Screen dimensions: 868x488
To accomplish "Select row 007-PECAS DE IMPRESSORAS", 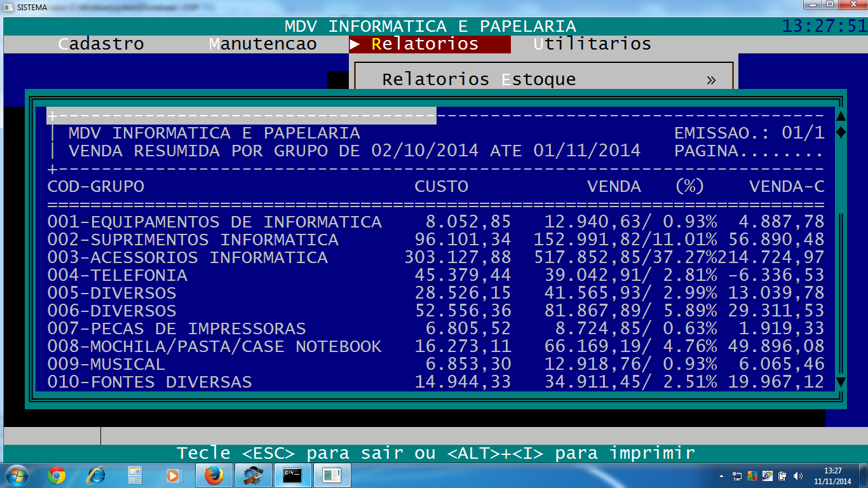I will 436,329.
